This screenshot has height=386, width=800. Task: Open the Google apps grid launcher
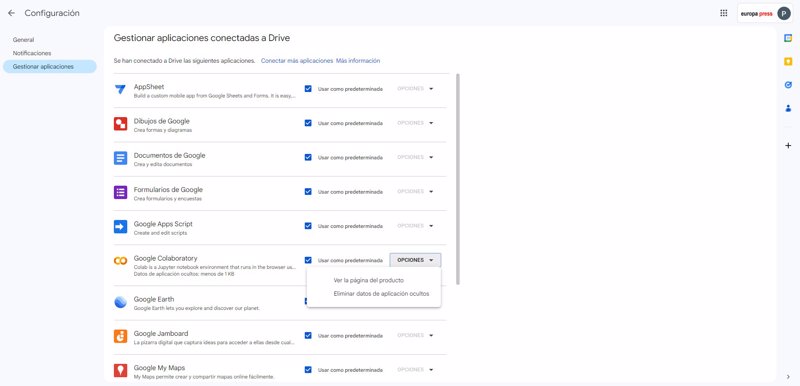point(723,13)
